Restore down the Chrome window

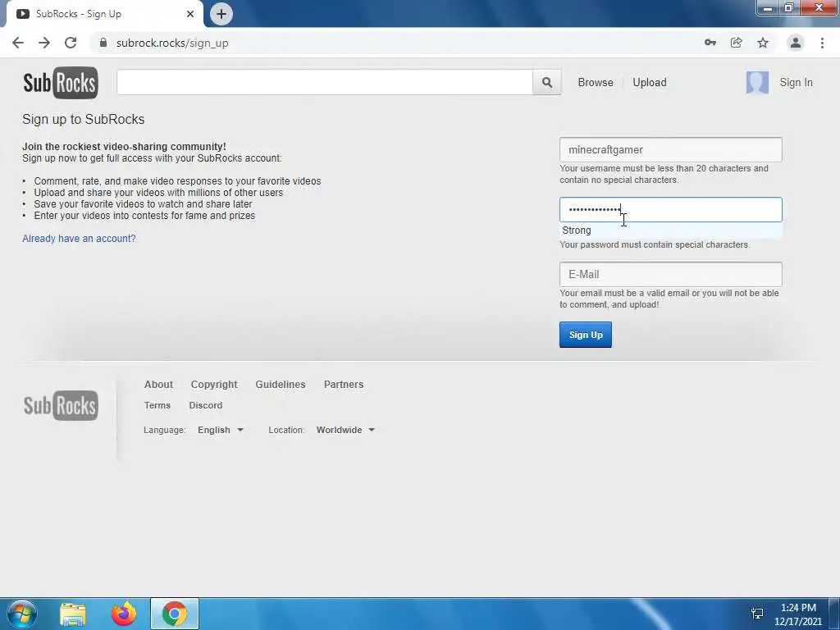788,8
